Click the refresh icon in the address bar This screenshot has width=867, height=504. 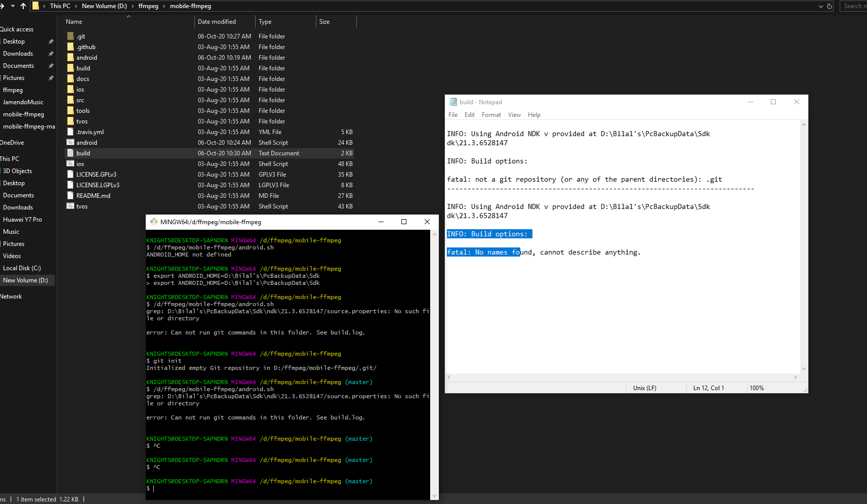coord(829,6)
